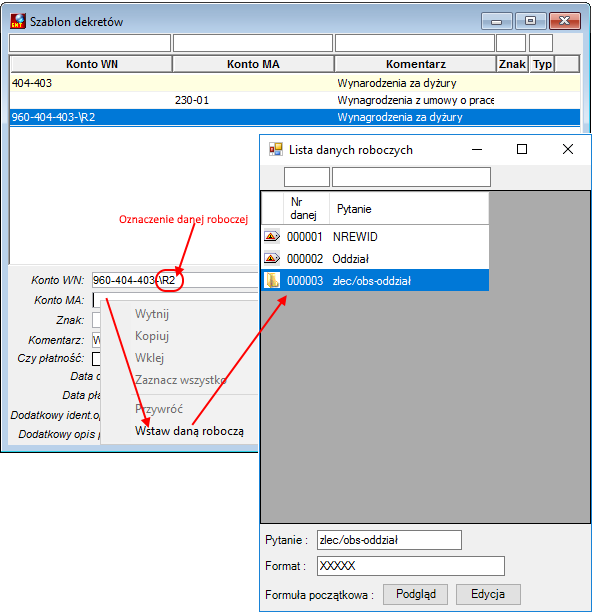
Task: Choose Zaznacz wszystko from context menu
Action: point(181,380)
